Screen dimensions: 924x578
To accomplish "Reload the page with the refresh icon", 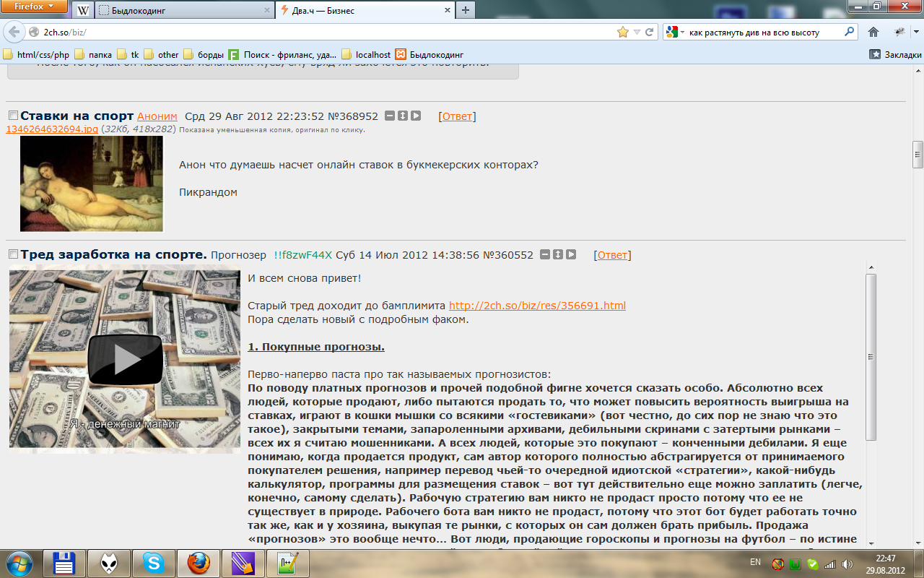I will point(650,32).
